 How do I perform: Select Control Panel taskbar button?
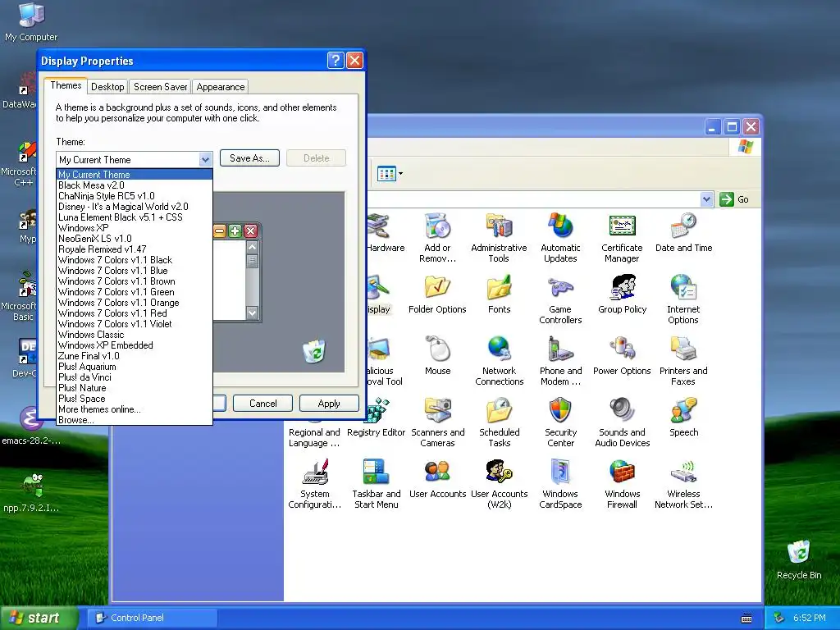coord(153,618)
